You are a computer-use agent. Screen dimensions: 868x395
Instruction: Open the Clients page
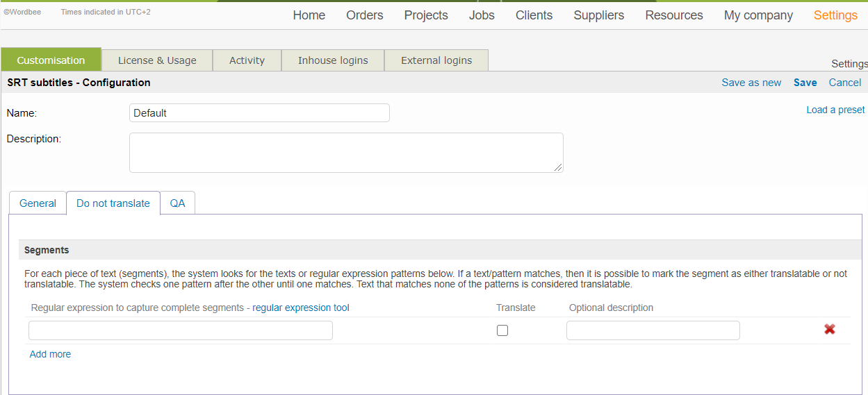(534, 15)
